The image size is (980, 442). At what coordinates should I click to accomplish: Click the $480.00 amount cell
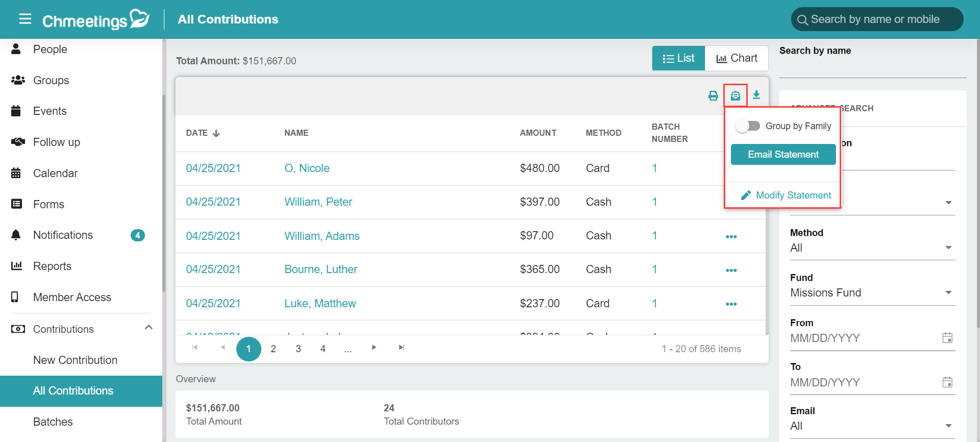[x=540, y=168]
